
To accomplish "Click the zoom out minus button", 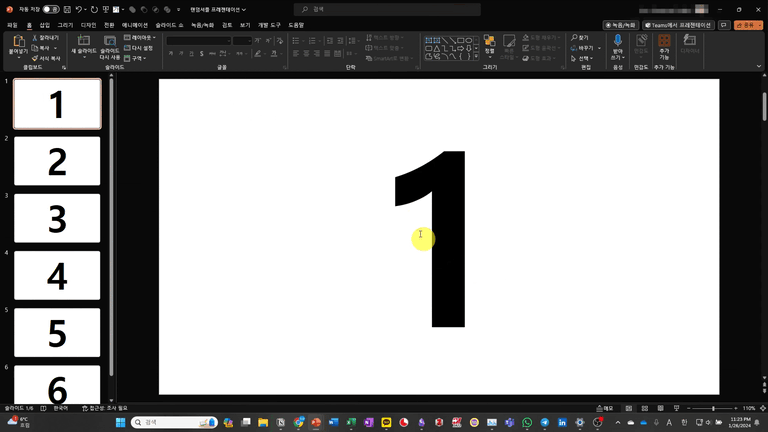I will (689, 408).
